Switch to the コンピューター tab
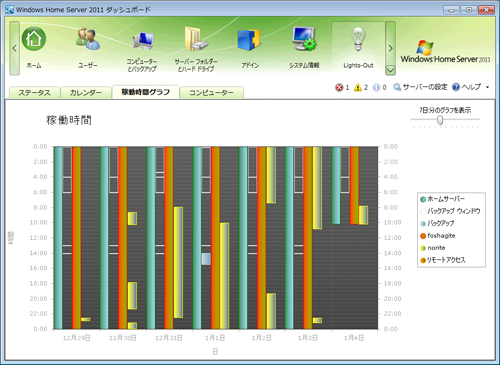500x365 pixels. click(x=211, y=93)
